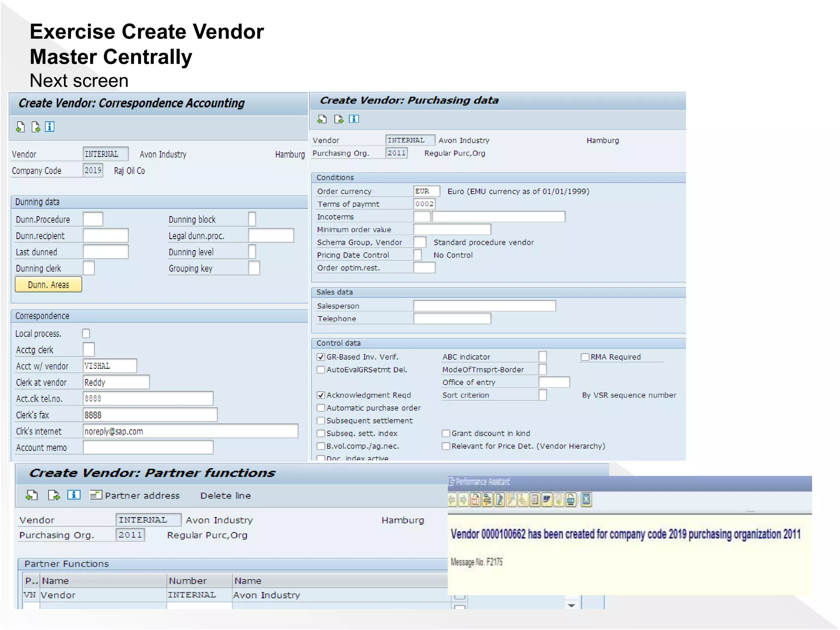This screenshot has width=840, height=630.
Task: Click the blue book glossary icon
Action: click(x=547, y=500)
